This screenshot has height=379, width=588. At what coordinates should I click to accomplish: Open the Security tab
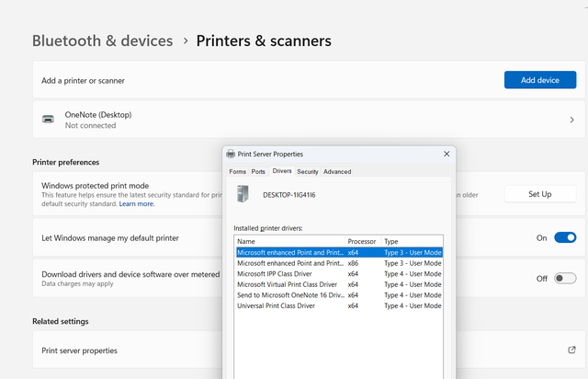coord(308,172)
